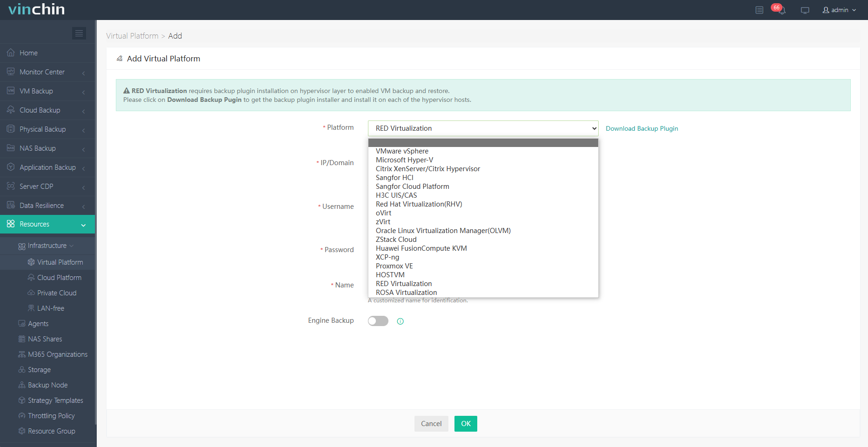Collapse the Resources menu chevron

pyautogui.click(x=83, y=225)
